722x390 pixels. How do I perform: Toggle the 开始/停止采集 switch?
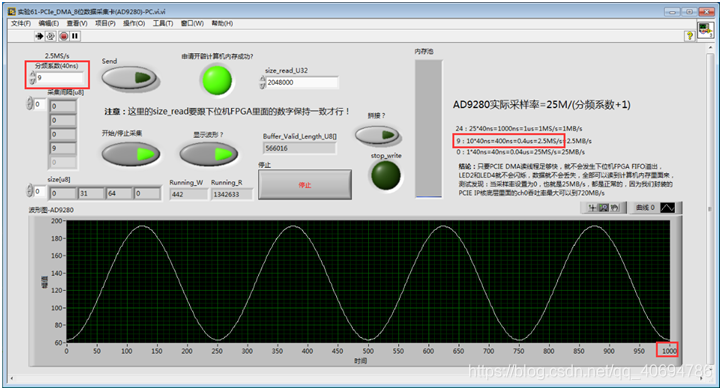tap(131, 154)
